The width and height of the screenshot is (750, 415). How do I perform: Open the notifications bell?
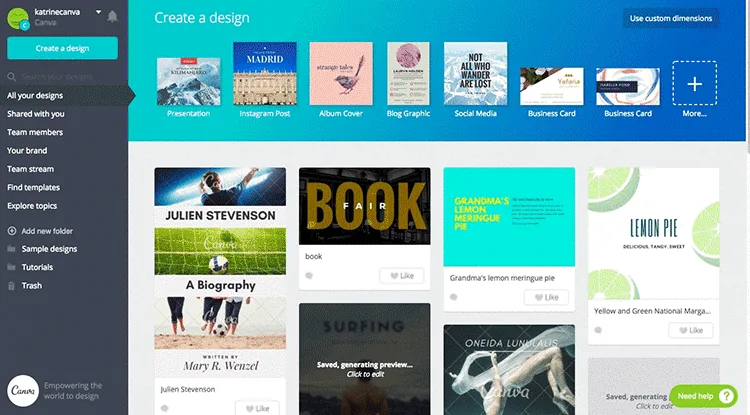[x=112, y=16]
